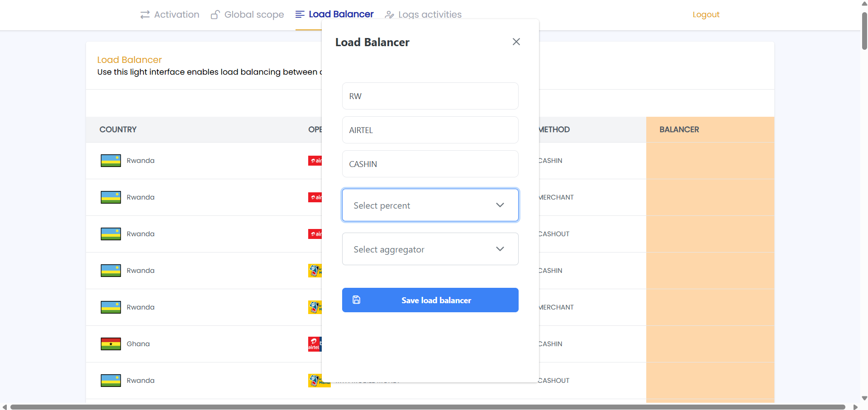This screenshot has height=410, width=868.
Task: Click the Save load balancer button
Action: click(x=430, y=300)
